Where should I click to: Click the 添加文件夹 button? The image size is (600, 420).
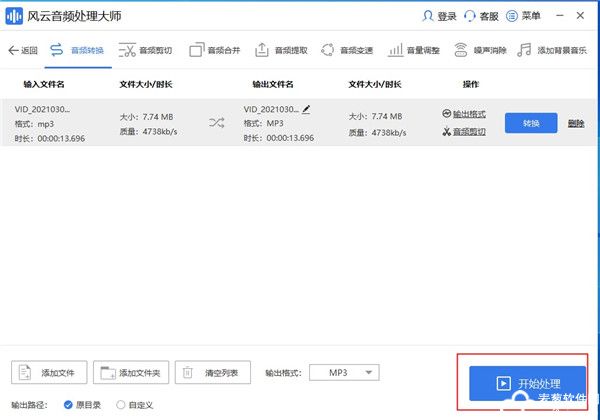click(x=131, y=372)
